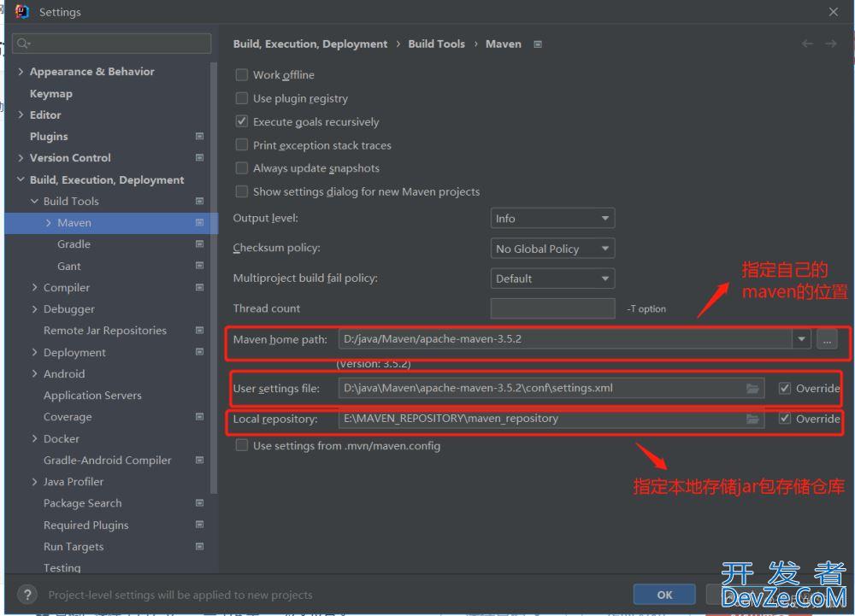855x616 pixels.
Task: Open Maven home path dropdown arrow
Action: (801, 339)
